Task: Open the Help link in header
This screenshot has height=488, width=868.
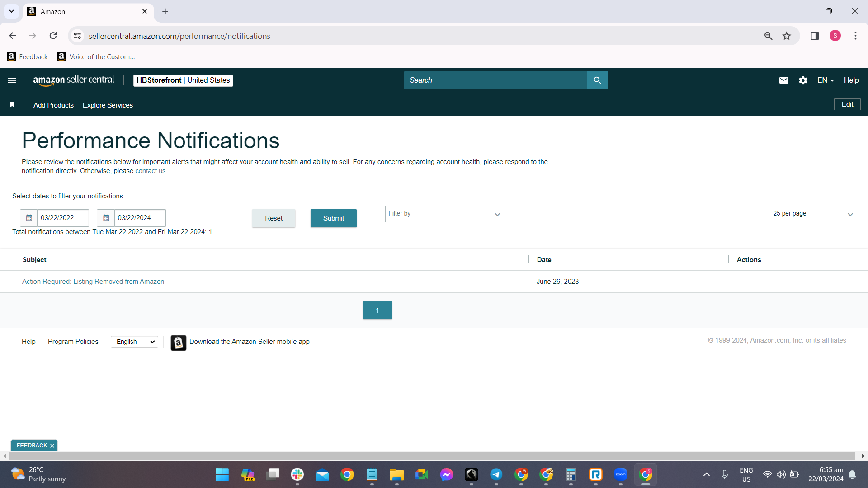Action: [851, 80]
